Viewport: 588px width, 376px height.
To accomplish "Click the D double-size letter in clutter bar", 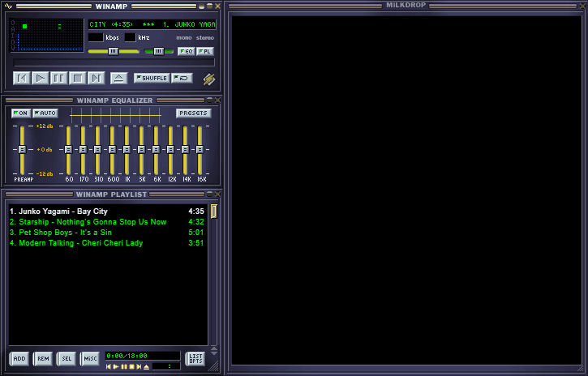I will coord(13,41).
